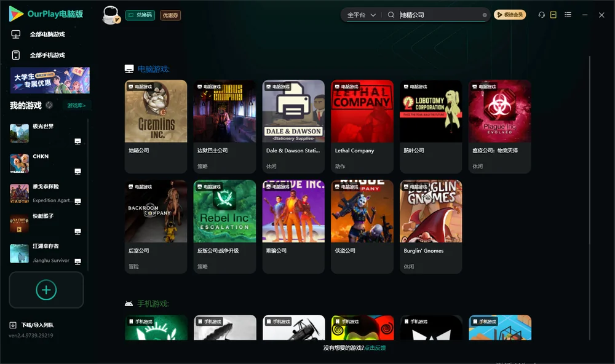This screenshot has width=615, height=364.
Task: Open the redeem code button
Action: [140, 15]
